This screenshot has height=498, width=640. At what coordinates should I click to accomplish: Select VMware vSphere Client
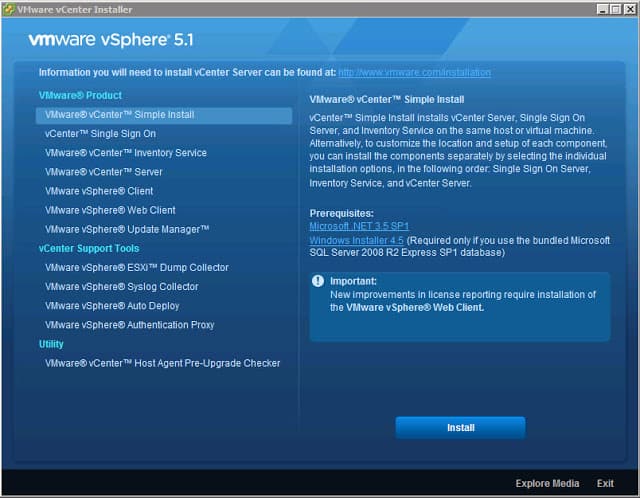99,191
